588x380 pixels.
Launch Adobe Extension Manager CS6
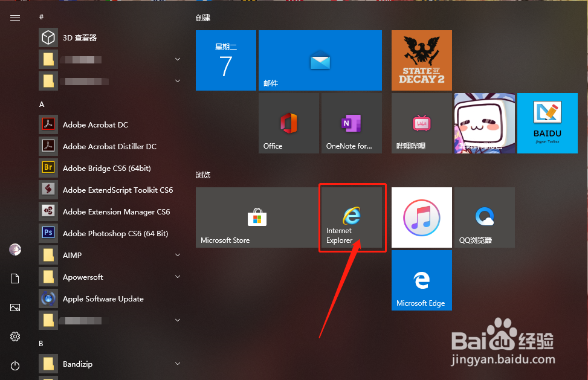pyautogui.click(x=110, y=211)
